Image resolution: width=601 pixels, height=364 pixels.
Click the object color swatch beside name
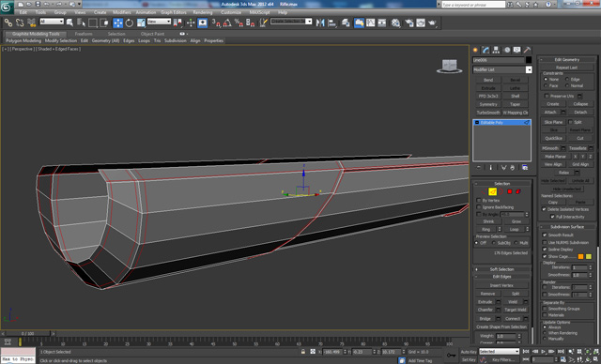529,60
